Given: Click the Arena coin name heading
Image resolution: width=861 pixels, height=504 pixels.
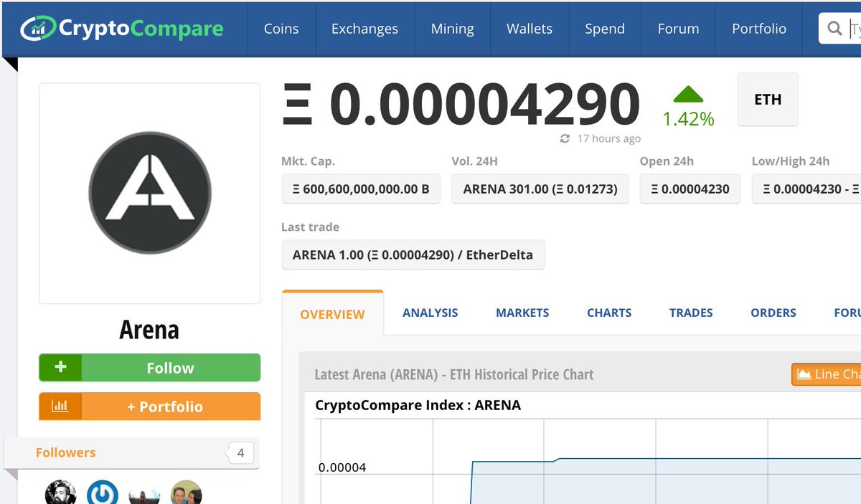Looking at the screenshot, I should [x=149, y=330].
